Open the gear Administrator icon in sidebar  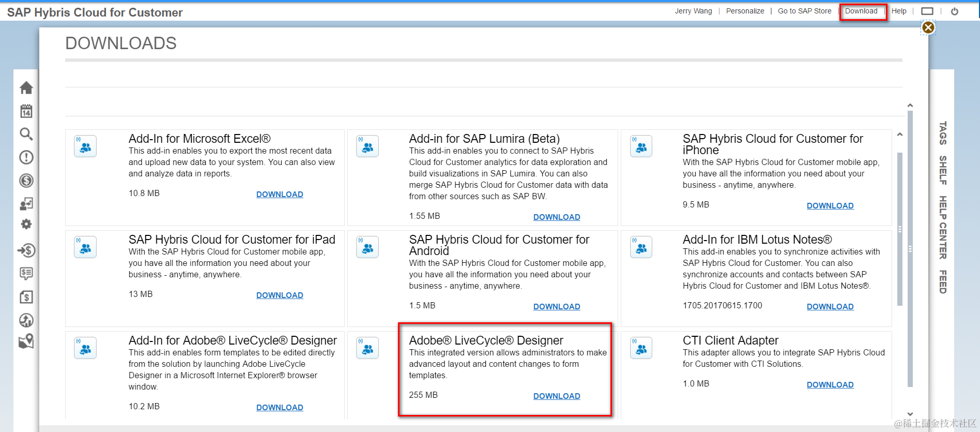click(x=26, y=224)
